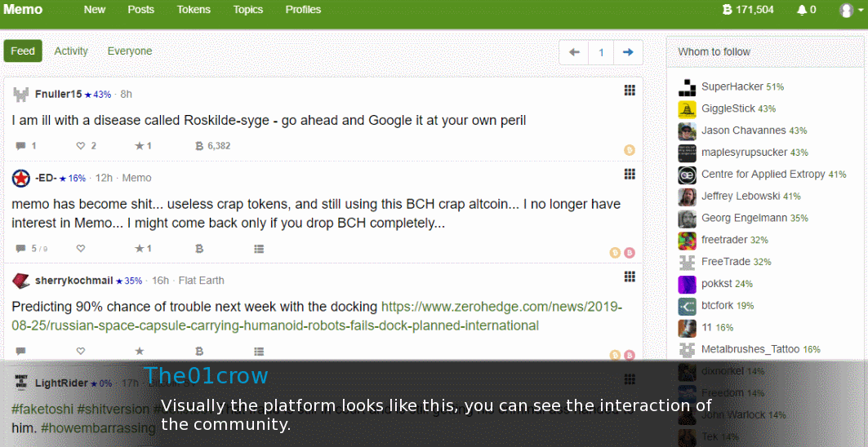Open the maplesyrupsucker profile link
The height and width of the screenshot is (447, 868).
pos(744,153)
